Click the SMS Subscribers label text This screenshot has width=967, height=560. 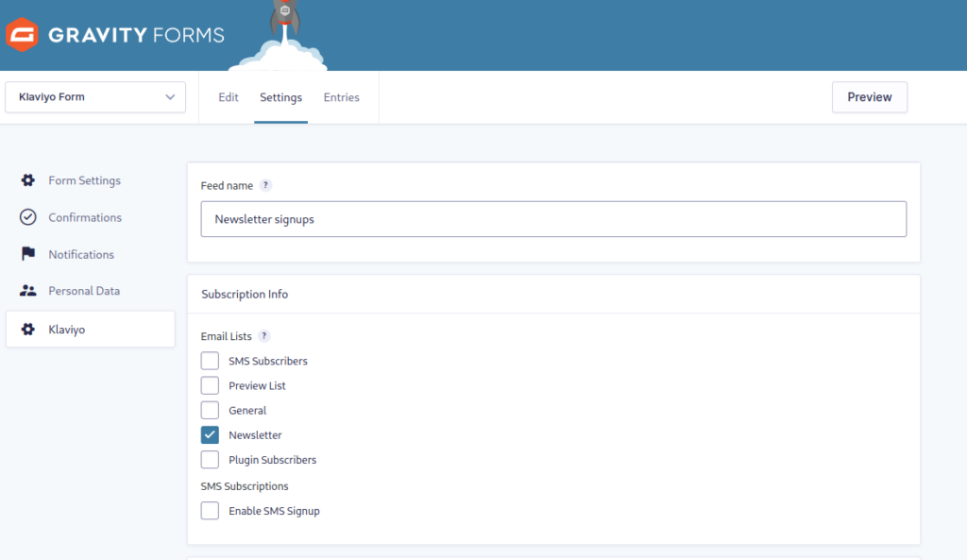coord(268,361)
